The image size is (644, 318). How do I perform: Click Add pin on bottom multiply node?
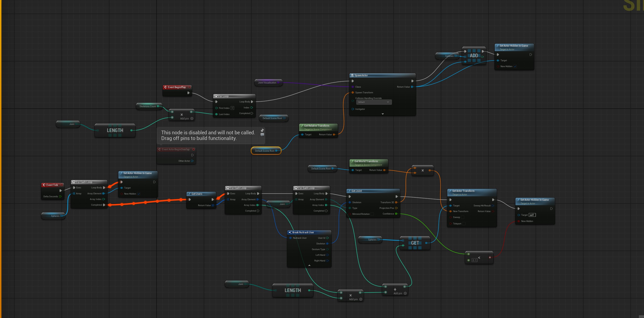[x=361, y=299]
